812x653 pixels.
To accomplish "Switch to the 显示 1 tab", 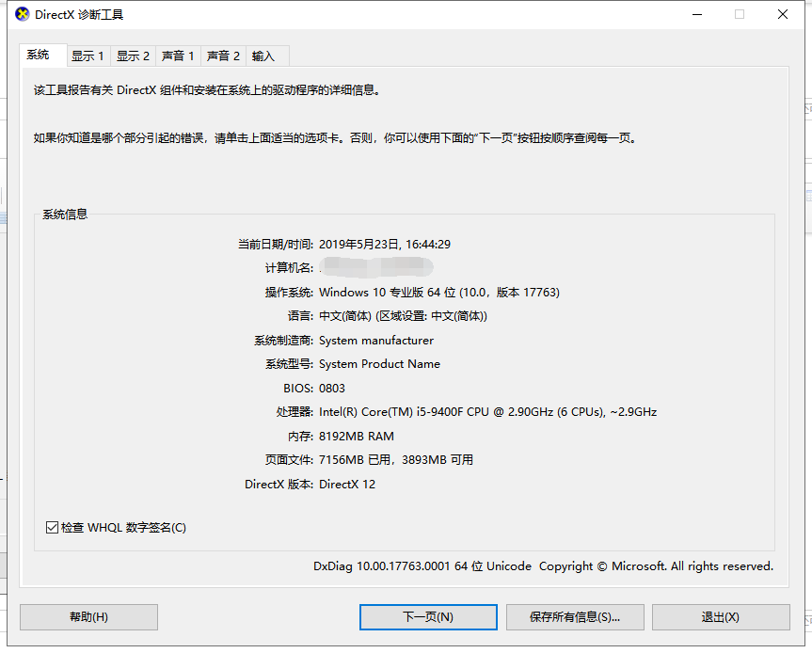I will (88, 56).
